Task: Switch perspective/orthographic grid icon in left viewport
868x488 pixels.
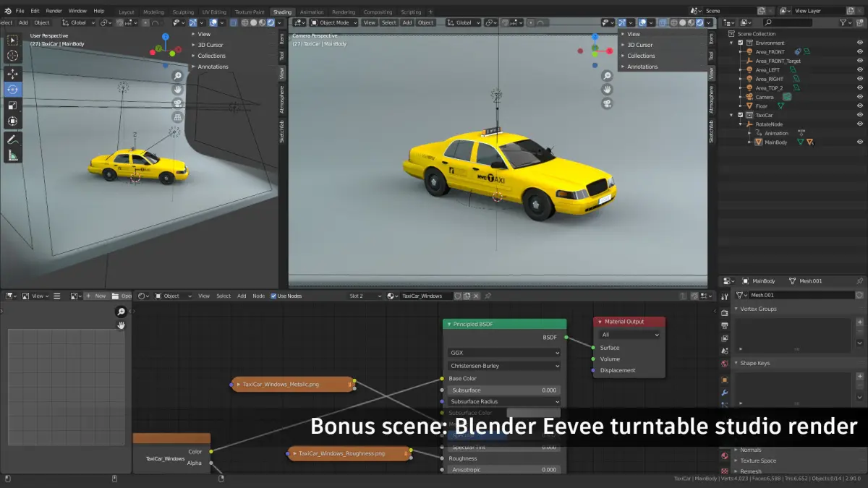Action: pos(177,116)
